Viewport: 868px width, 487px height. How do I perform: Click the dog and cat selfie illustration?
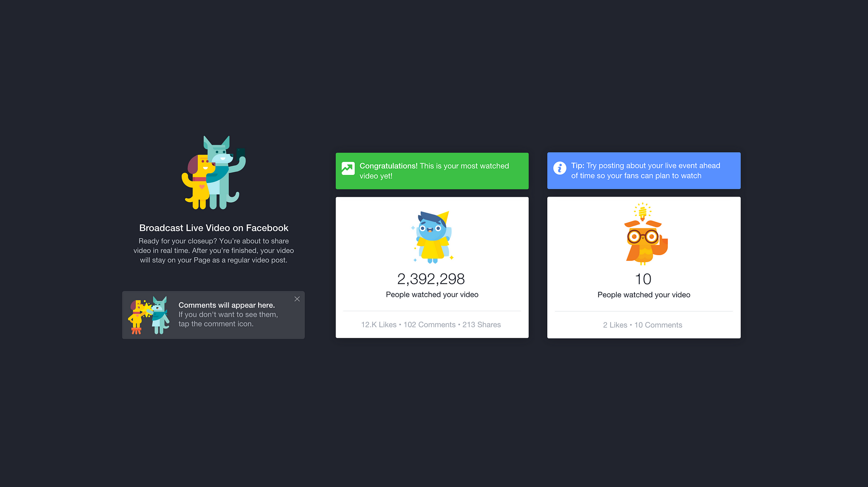pos(214,172)
